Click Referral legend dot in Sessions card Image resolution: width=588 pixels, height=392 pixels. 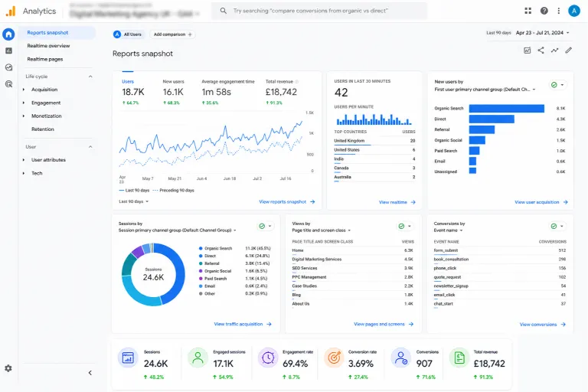(201, 263)
